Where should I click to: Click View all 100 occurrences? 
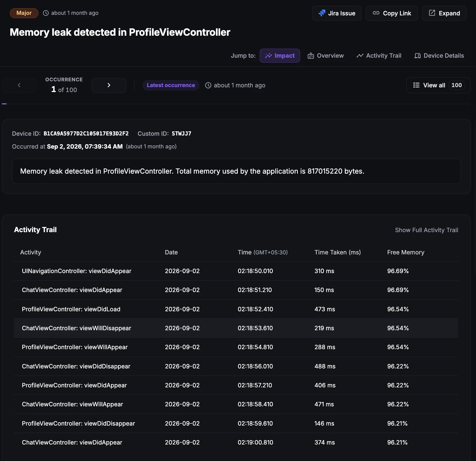pyautogui.click(x=438, y=85)
